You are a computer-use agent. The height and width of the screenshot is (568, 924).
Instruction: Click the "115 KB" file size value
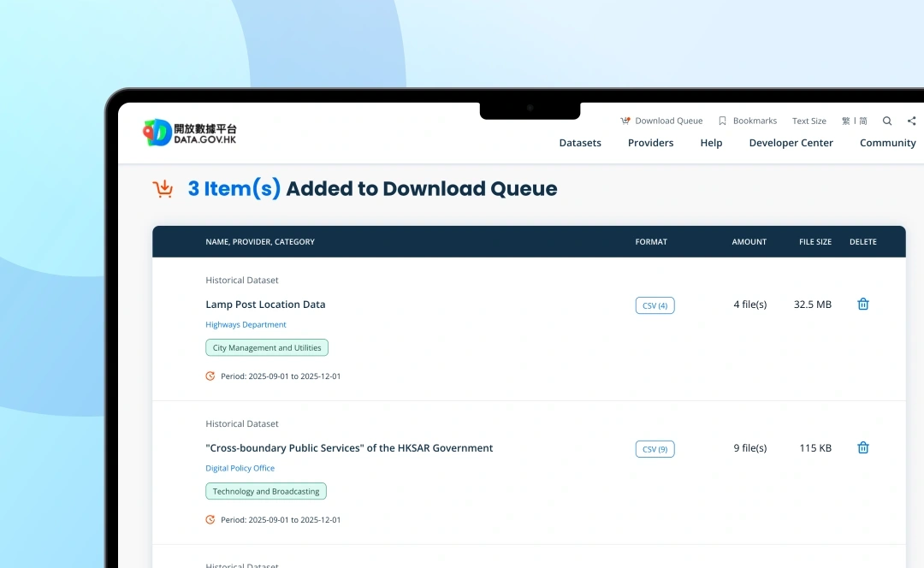(815, 448)
